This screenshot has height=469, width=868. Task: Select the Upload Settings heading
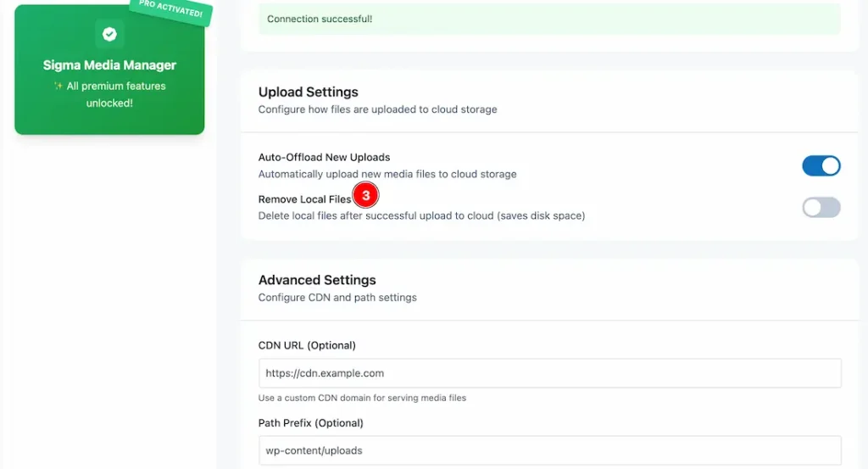point(308,92)
